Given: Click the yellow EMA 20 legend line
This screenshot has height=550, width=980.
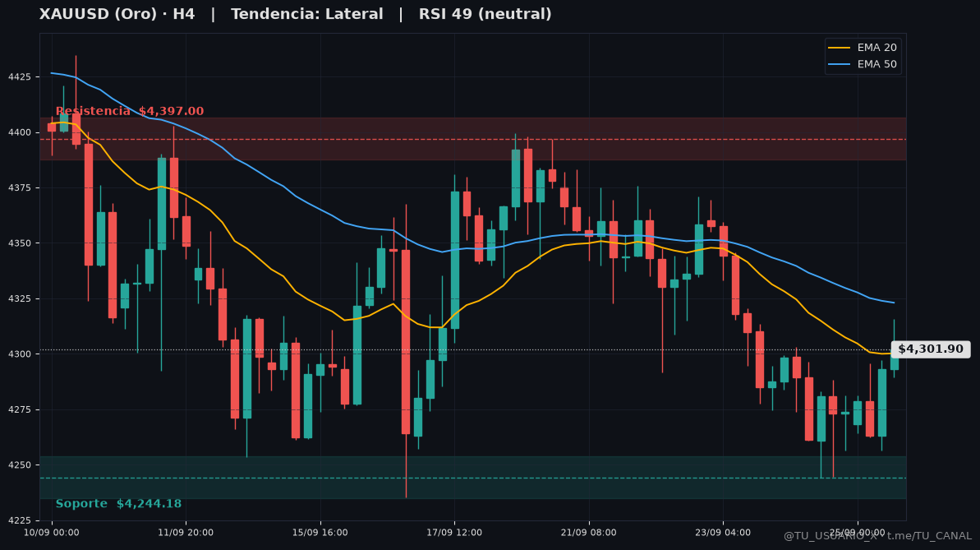Looking at the screenshot, I should tap(839, 48).
